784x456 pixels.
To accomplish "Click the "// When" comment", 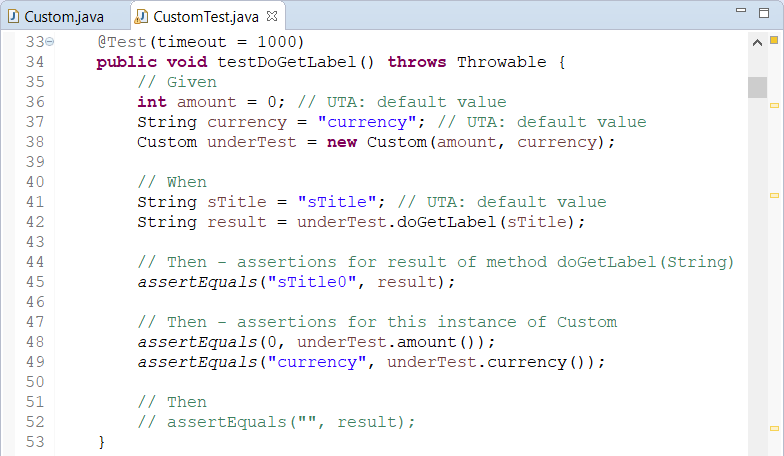I will pyautogui.click(x=172, y=182).
